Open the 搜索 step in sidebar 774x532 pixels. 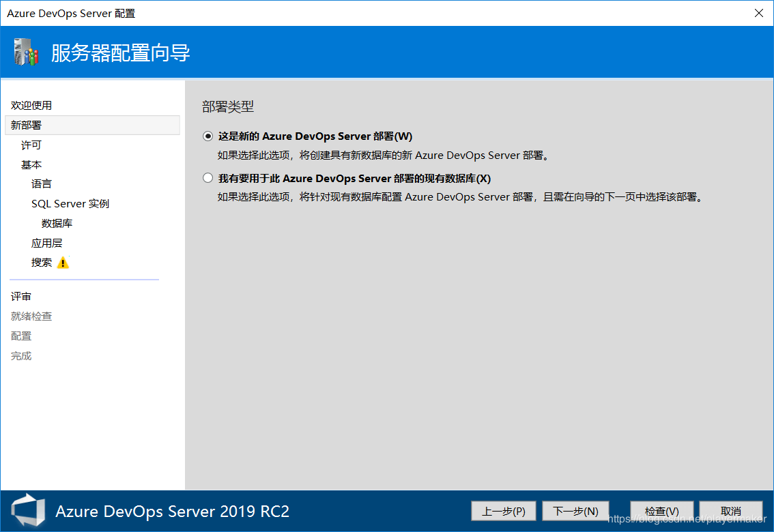pyautogui.click(x=42, y=263)
